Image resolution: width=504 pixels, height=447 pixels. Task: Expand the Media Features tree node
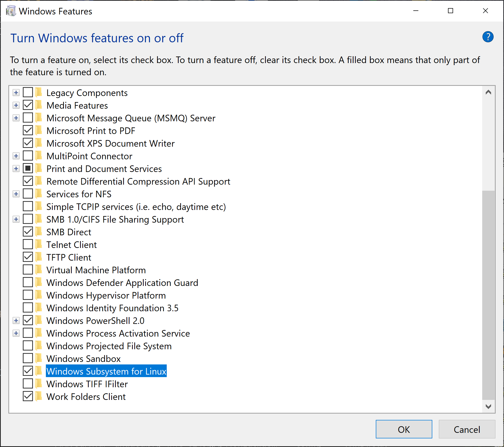tap(16, 105)
